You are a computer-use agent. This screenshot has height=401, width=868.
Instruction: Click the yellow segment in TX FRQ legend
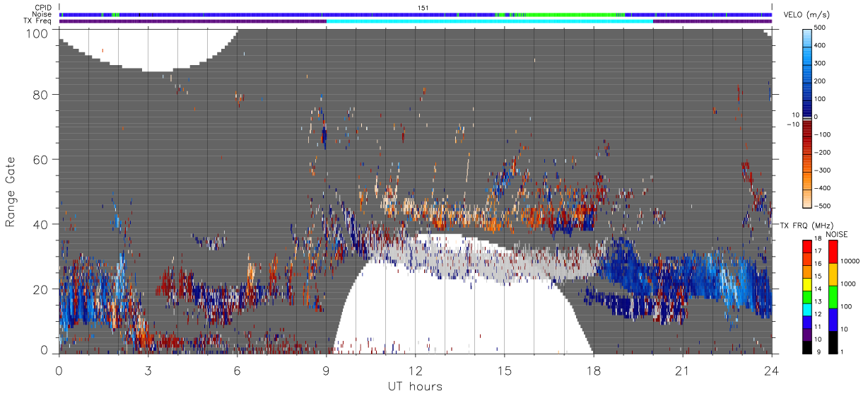click(807, 284)
